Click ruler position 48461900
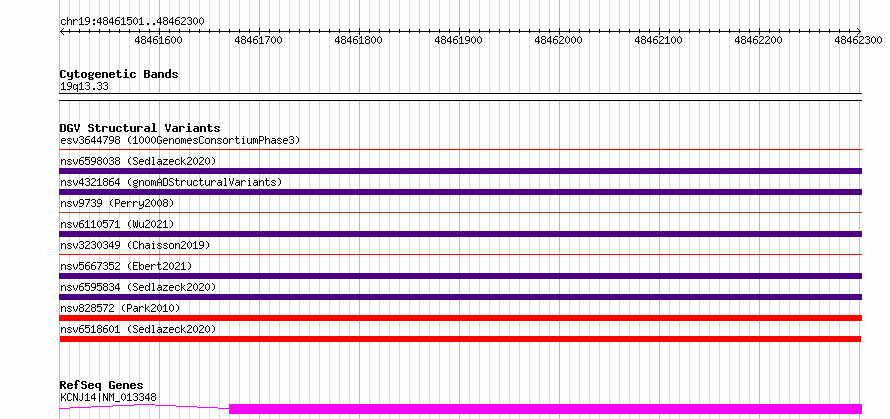890x419 pixels. click(x=459, y=40)
